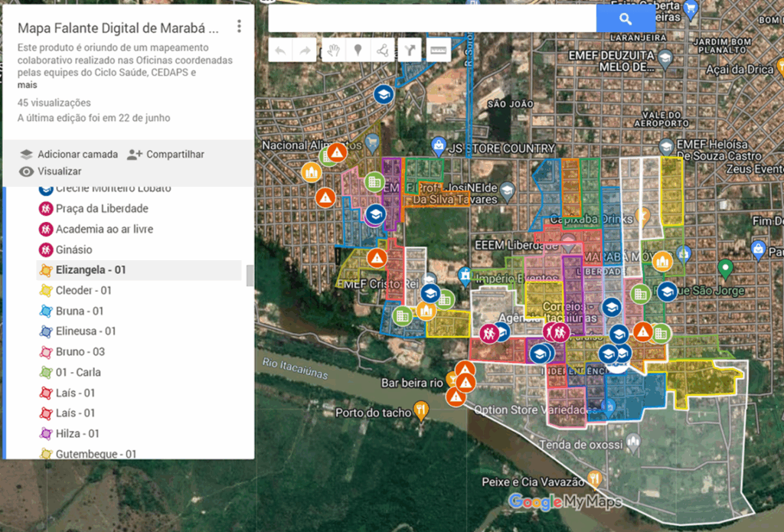Select Praça da Liberdade in the list
The height and width of the screenshot is (532, 784).
(x=101, y=208)
